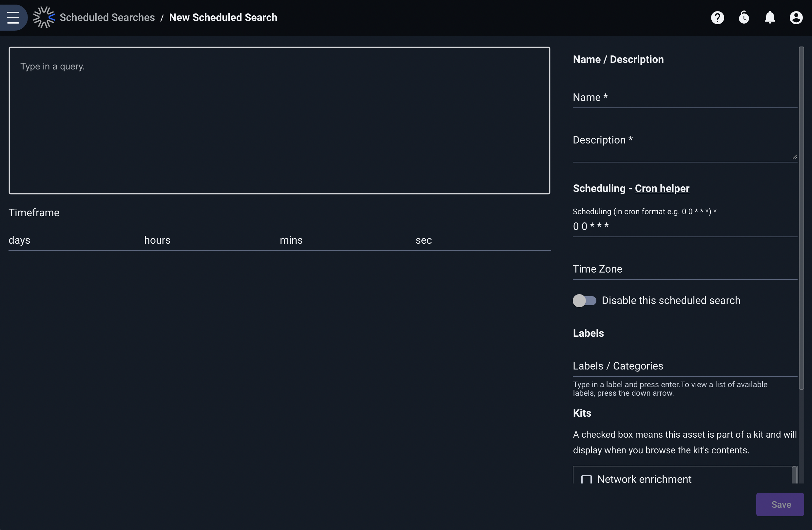Open the Time Zone selector

coord(685,269)
